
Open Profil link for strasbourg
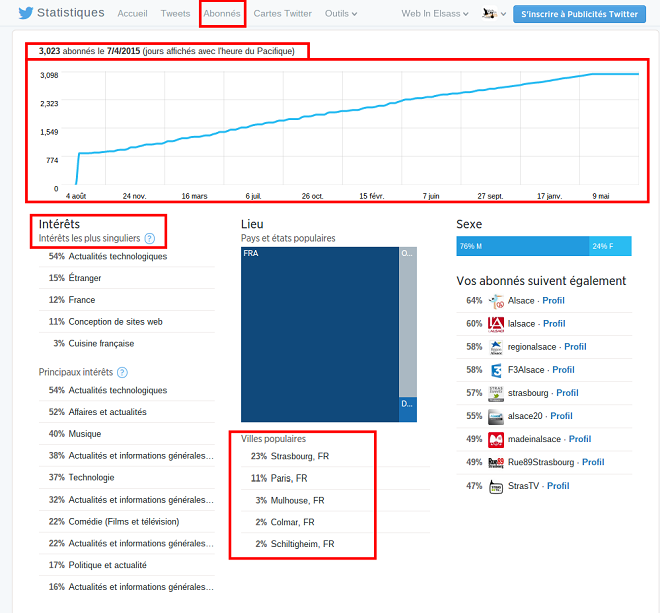coord(567,393)
